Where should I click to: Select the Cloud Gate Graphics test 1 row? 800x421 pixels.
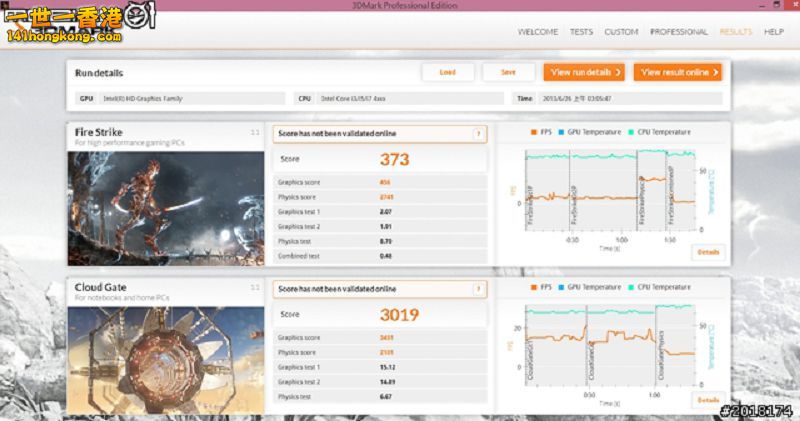click(380, 367)
